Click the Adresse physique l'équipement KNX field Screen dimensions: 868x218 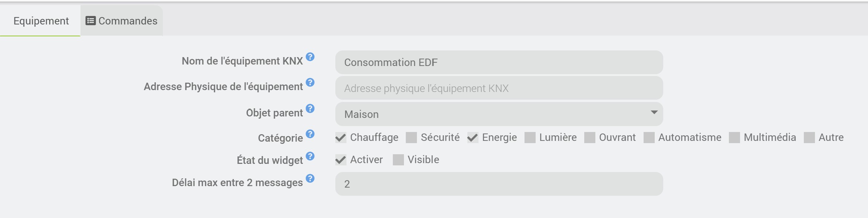499,88
